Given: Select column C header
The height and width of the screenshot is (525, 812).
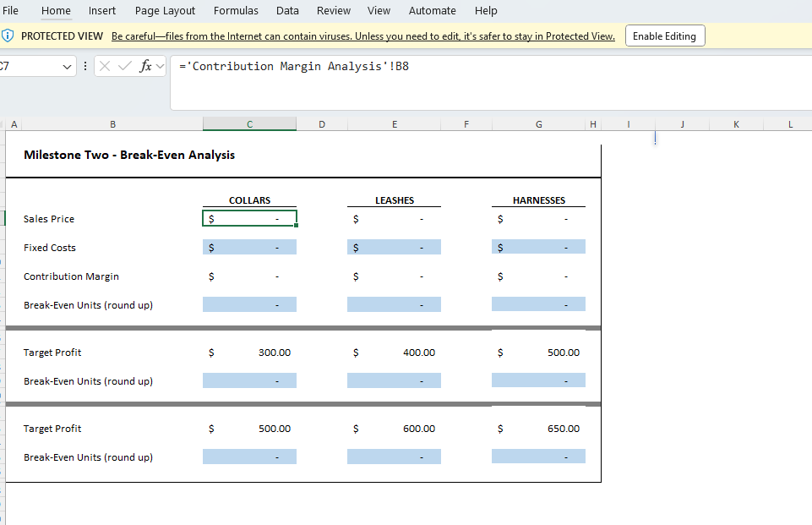Looking at the screenshot, I should click(x=249, y=124).
